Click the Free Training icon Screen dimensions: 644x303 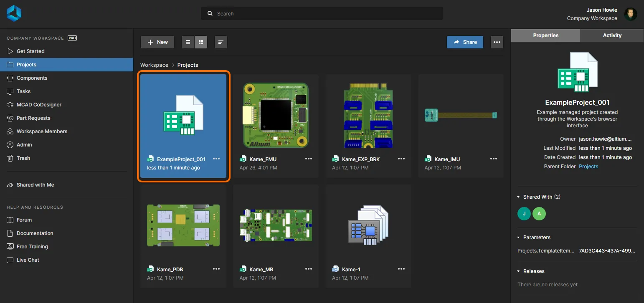10,247
